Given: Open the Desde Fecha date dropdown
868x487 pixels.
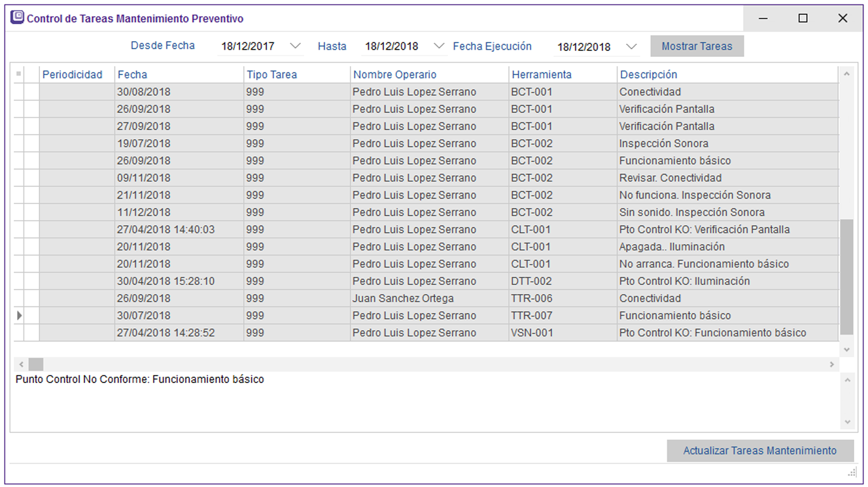Looking at the screenshot, I should (x=295, y=46).
